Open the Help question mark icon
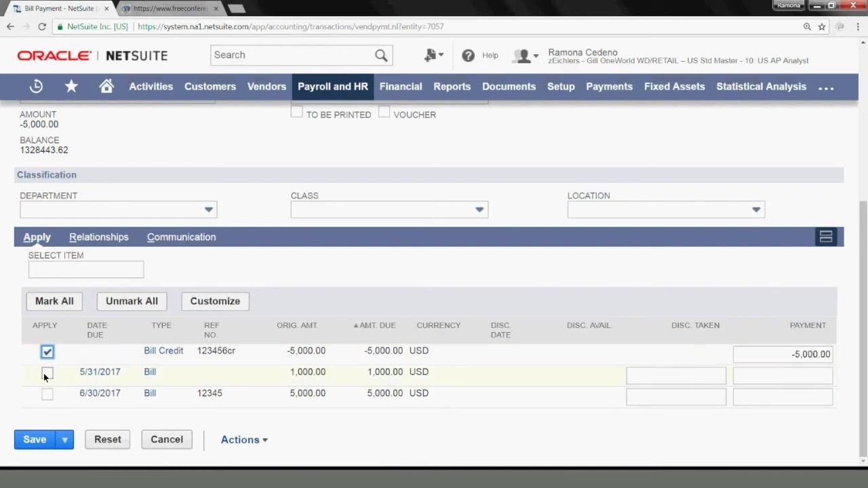This screenshot has height=488, width=868. tap(468, 56)
